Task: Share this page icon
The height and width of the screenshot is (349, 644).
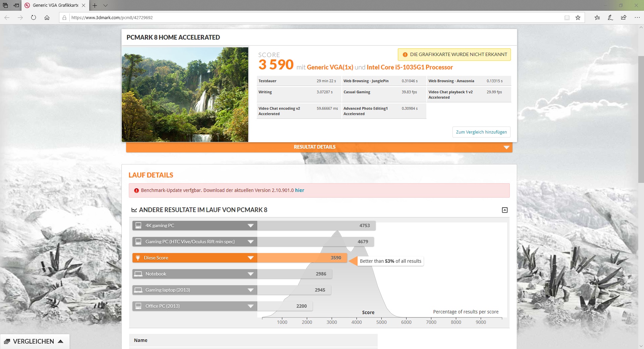Action: [x=624, y=17]
